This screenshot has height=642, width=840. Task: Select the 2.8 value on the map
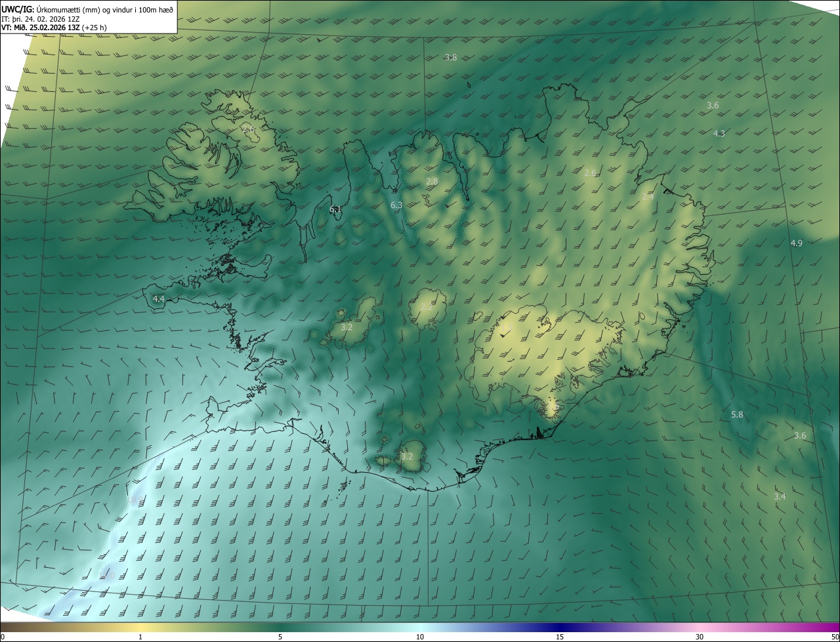[x=432, y=181]
